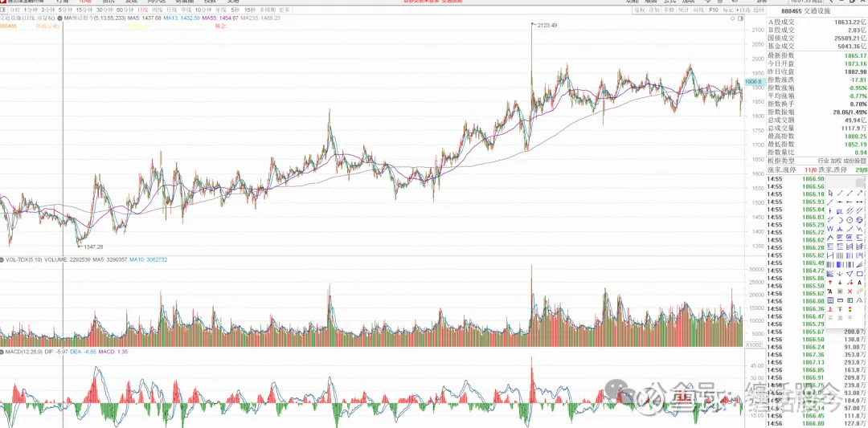This screenshot has width=868, height=428.
Task: Switch to the 1分钟 chart tab
Action: point(31,10)
